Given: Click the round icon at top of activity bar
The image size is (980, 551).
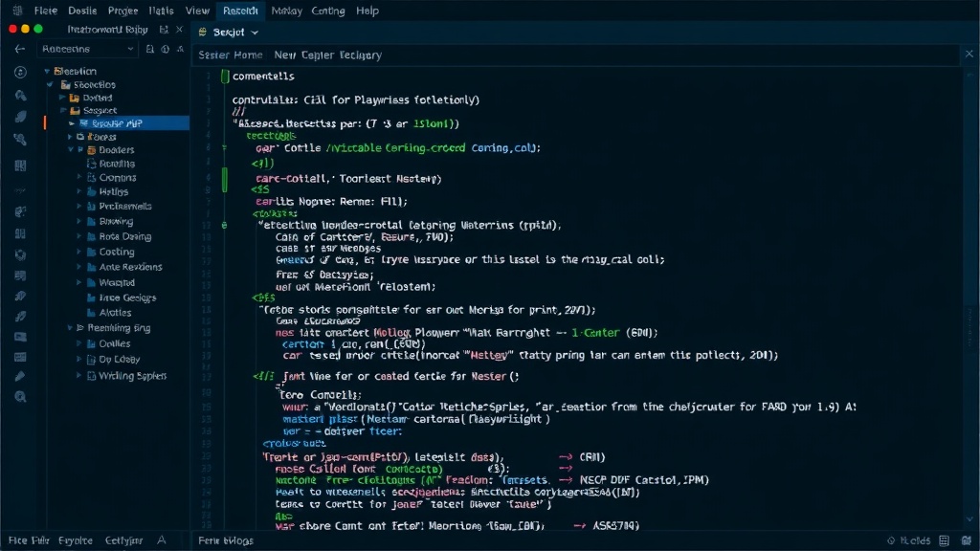Looking at the screenshot, I should pos(20,73).
